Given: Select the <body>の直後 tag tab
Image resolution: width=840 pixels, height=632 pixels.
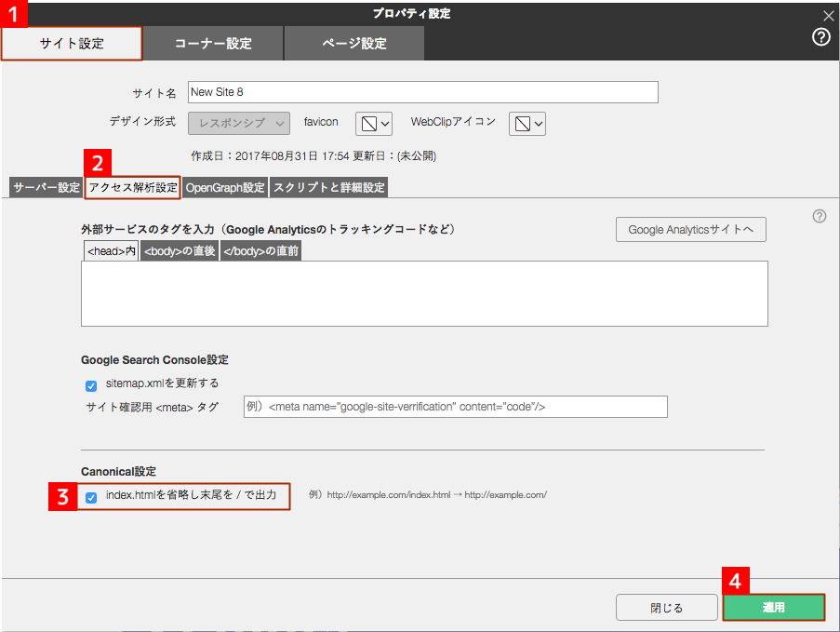Looking at the screenshot, I should pos(180,251).
